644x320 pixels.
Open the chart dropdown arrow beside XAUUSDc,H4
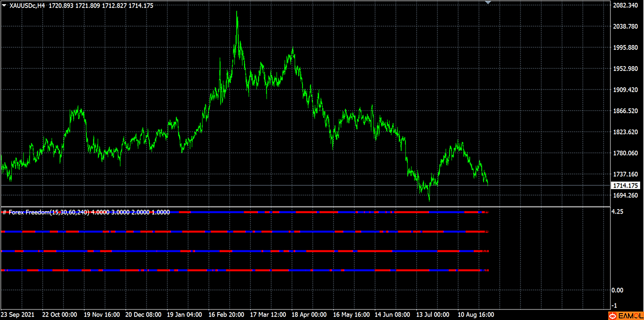[4, 5]
